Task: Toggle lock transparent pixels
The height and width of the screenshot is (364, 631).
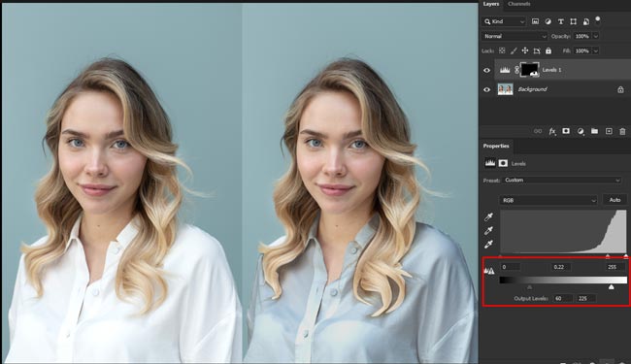Action: coord(502,50)
